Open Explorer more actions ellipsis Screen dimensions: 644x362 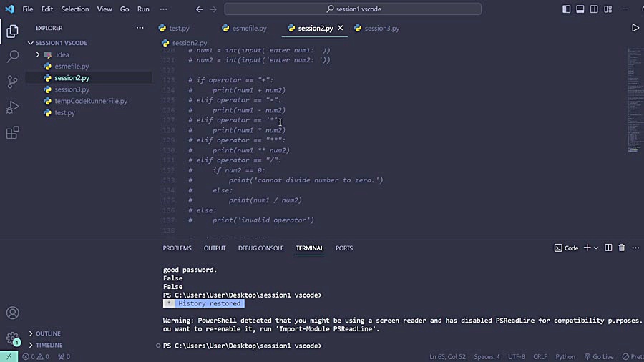pyautogui.click(x=140, y=28)
